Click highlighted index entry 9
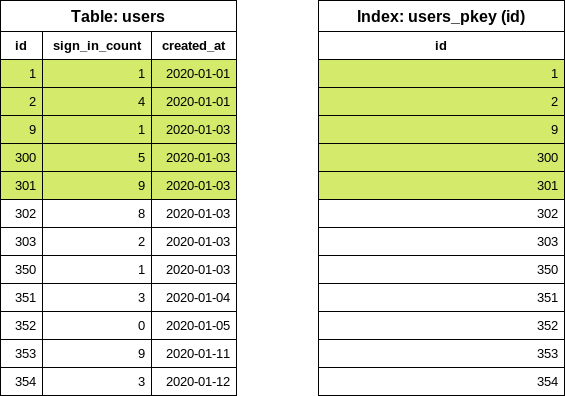The width and height of the screenshot is (565, 396). (x=441, y=130)
